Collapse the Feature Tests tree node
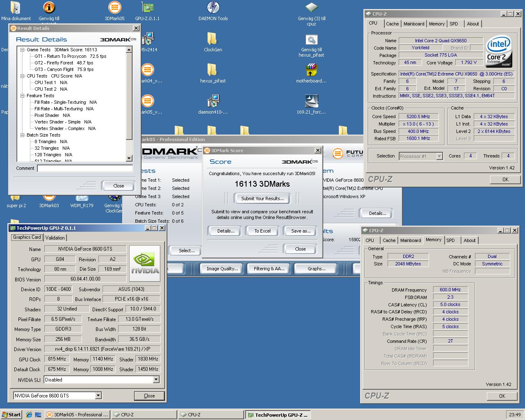 (x=23, y=96)
